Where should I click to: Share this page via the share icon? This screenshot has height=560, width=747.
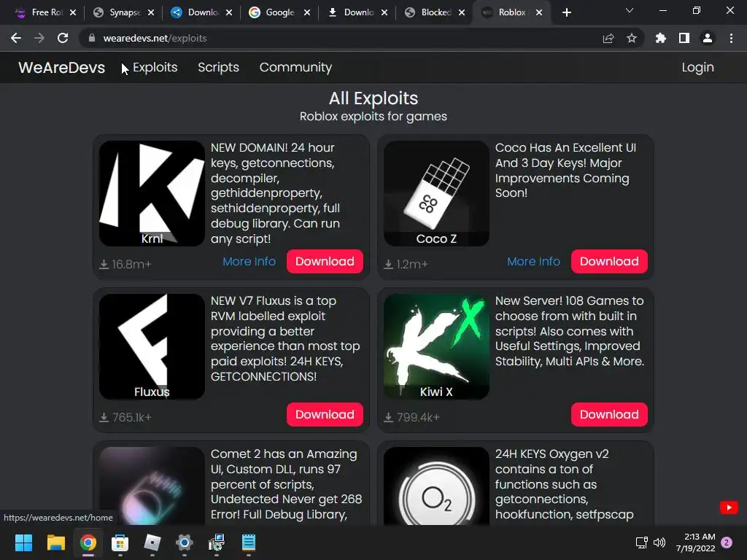pos(608,38)
